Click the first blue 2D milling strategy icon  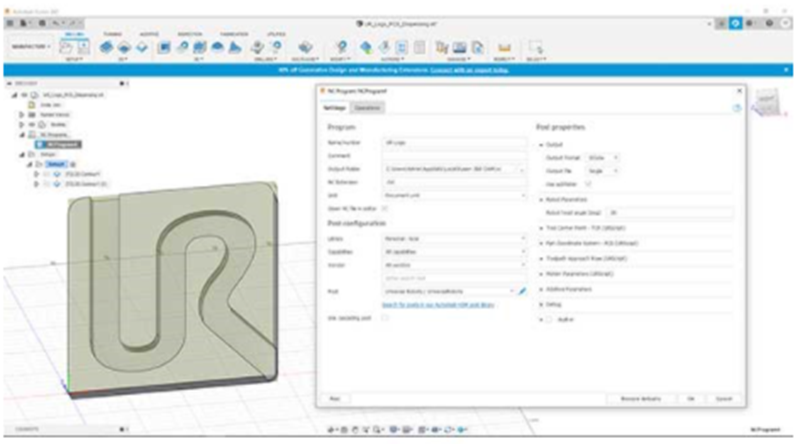(x=106, y=47)
